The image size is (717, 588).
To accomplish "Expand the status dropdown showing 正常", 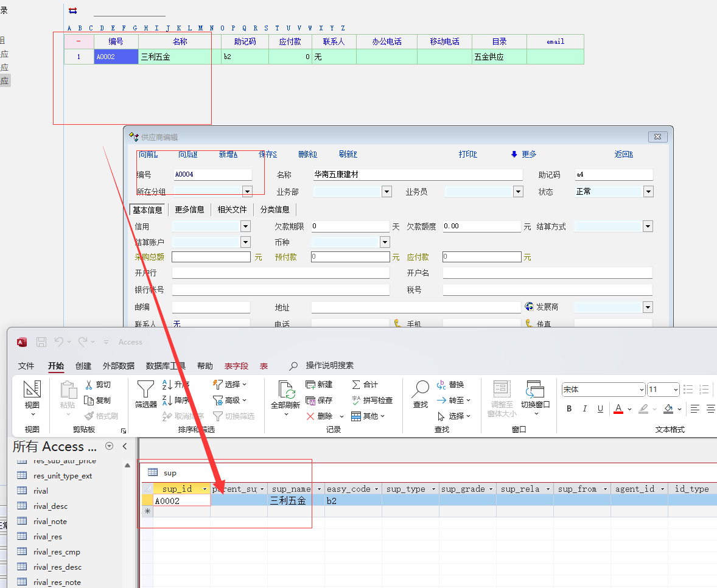I will (x=648, y=192).
